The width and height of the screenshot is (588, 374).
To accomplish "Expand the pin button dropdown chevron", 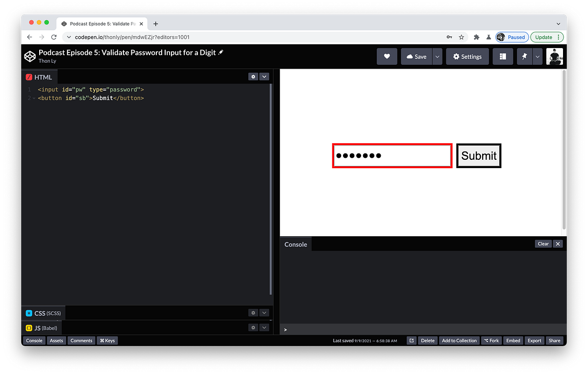I will (537, 56).
